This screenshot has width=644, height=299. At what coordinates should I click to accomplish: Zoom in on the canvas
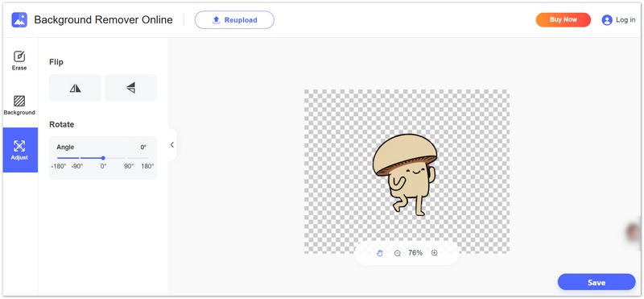click(x=434, y=253)
